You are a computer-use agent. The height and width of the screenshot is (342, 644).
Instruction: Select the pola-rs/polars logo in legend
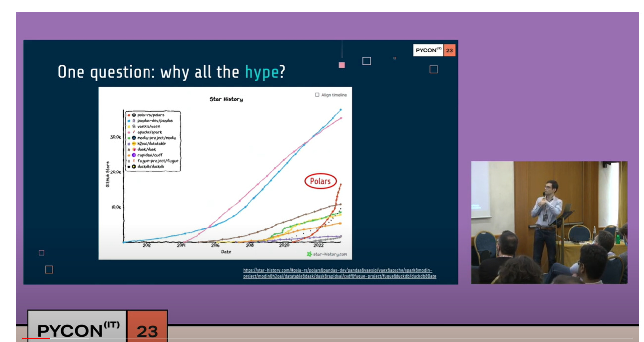[x=134, y=115]
